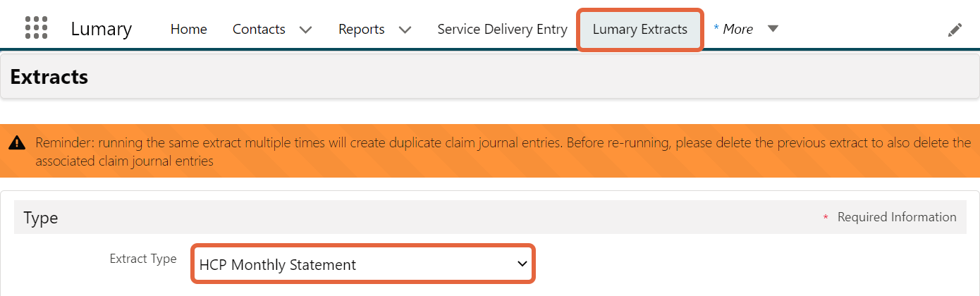Click the warning triangle icon in banner

tap(17, 144)
